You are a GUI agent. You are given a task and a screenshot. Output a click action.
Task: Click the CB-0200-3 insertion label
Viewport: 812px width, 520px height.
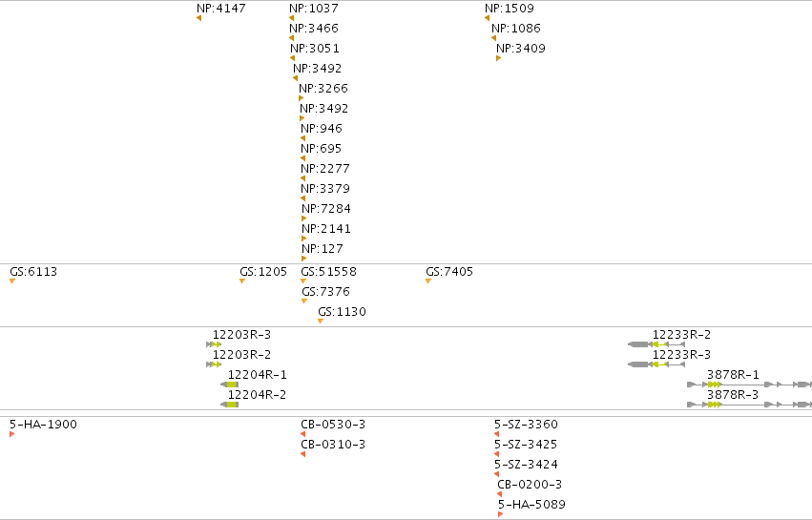click(530, 485)
